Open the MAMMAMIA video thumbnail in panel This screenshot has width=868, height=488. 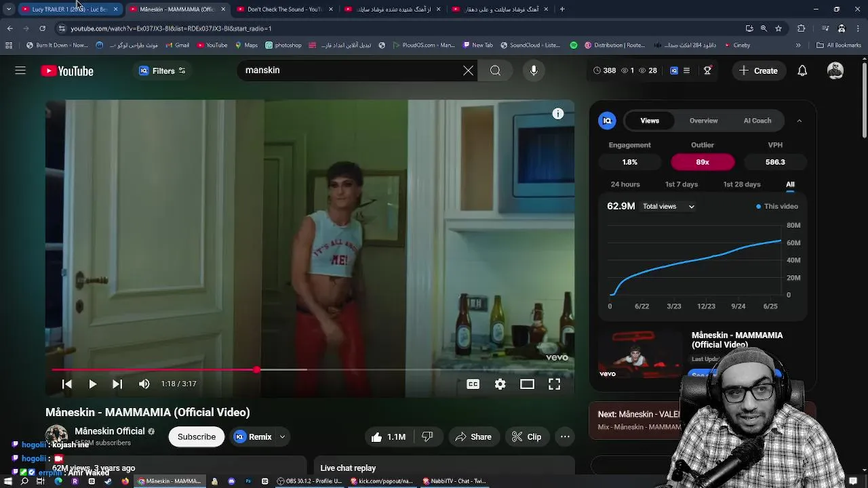pyautogui.click(x=642, y=354)
